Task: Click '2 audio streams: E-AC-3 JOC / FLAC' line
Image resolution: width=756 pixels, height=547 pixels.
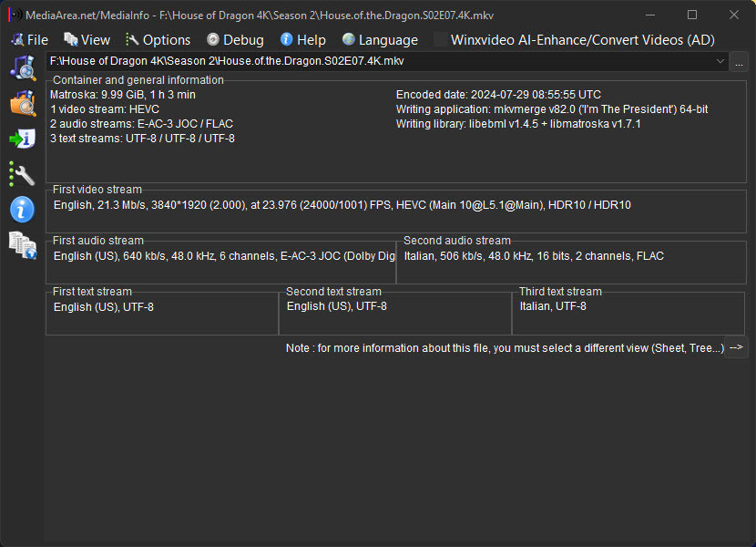Action: pos(142,124)
